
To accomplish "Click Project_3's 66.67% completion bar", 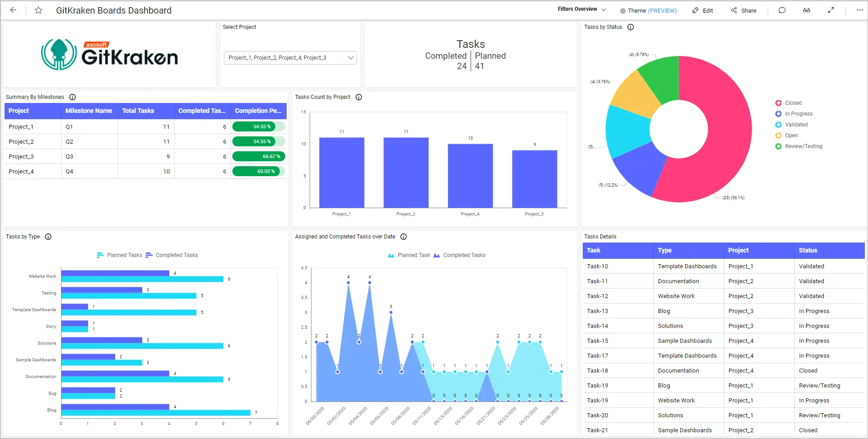I will (259, 156).
